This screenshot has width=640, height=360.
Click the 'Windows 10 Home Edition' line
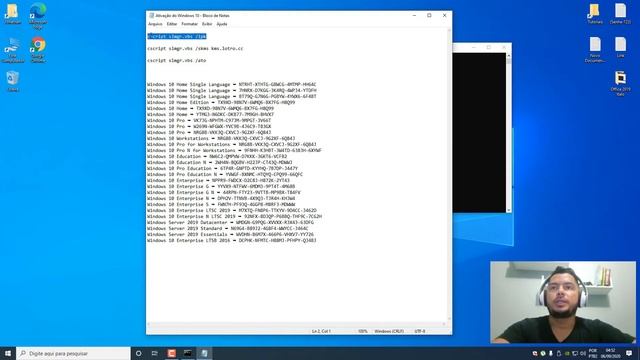[x=221, y=102]
